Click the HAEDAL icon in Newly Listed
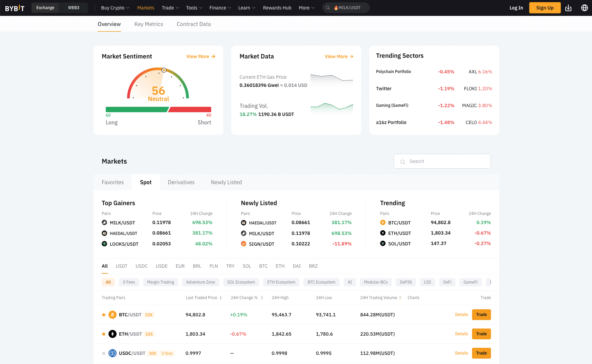Image resolution: width=592 pixels, height=364 pixels. click(244, 223)
